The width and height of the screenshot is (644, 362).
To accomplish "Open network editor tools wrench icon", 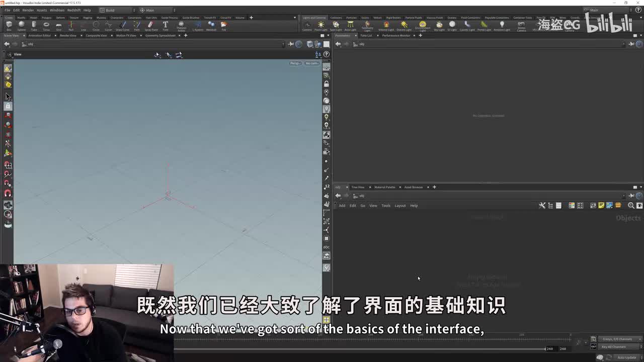I will 542,205.
